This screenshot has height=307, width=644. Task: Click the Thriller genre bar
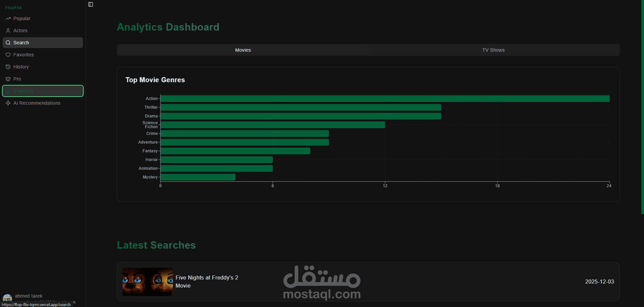coord(301,107)
